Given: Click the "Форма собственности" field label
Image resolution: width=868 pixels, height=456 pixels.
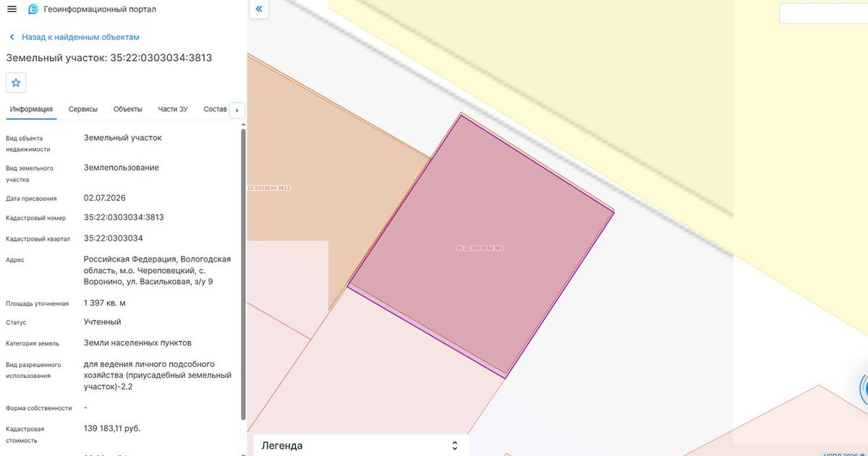Looking at the screenshot, I should tap(39, 408).
